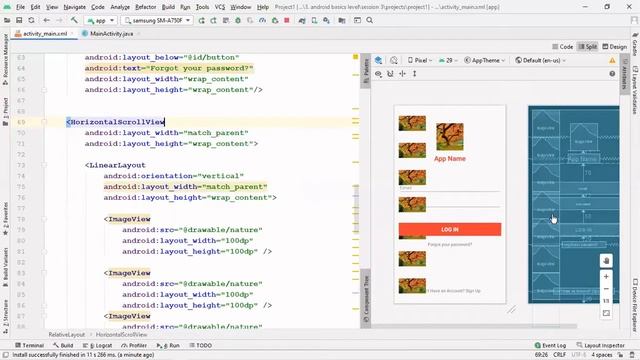This screenshot has width=640, height=360.
Task: Click the Project Structure folder icon
Action: coord(342,20)
